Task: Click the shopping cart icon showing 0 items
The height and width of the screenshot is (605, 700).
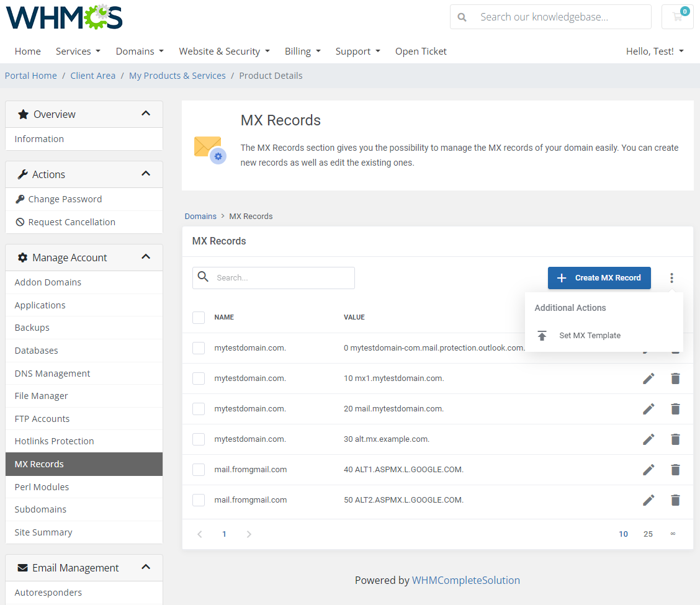Action: [x=677, y=17]
